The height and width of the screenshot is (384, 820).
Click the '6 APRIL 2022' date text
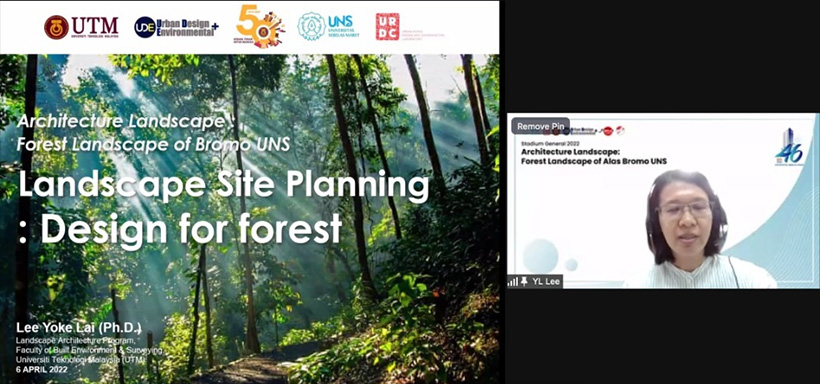[x=42, y=369]
